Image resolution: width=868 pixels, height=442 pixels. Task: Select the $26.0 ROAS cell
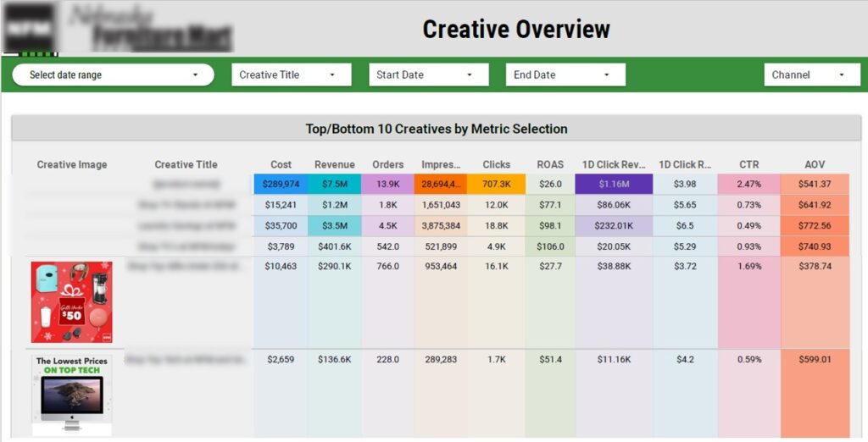tap(549, 184)
